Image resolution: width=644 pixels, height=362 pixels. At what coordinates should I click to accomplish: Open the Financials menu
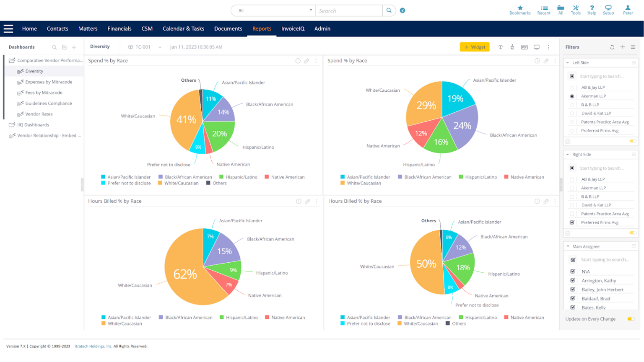[119, 29]
